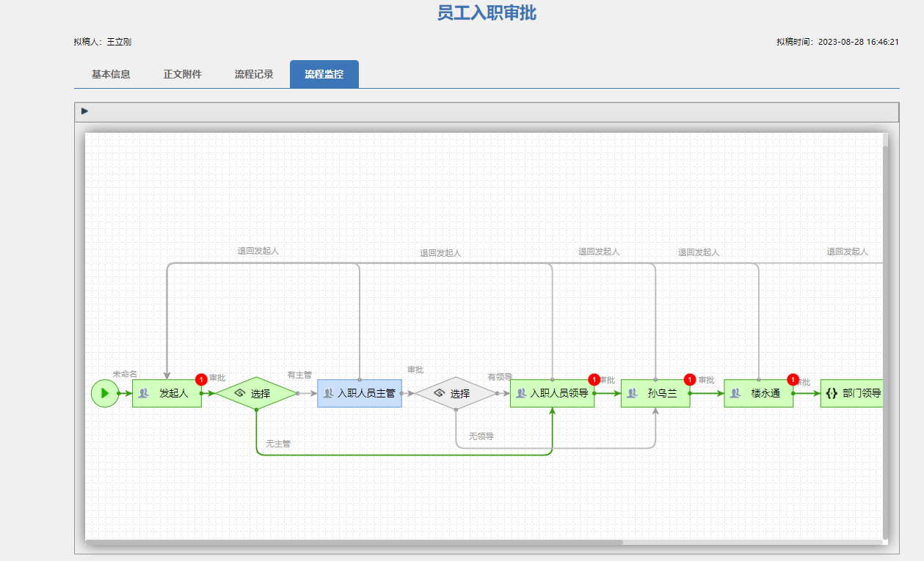924x561 pixels.
Task: Select the blue 入职人员主管 node
Action: tap(360, 393)
